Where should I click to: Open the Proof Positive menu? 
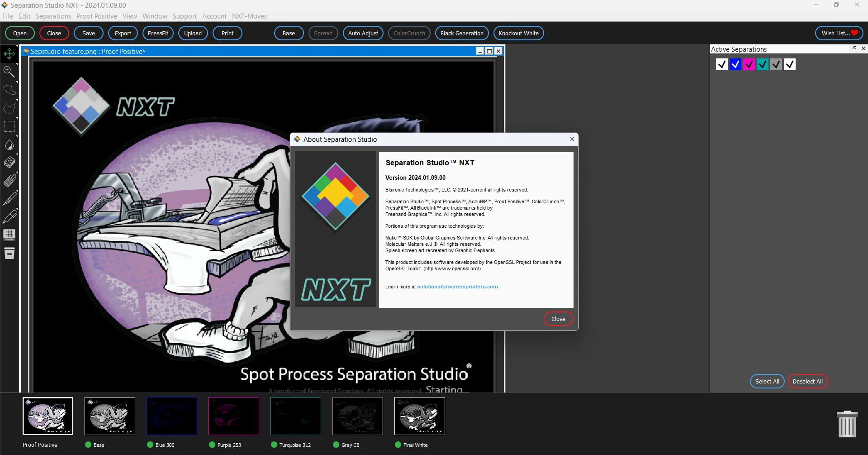point(97,16)
